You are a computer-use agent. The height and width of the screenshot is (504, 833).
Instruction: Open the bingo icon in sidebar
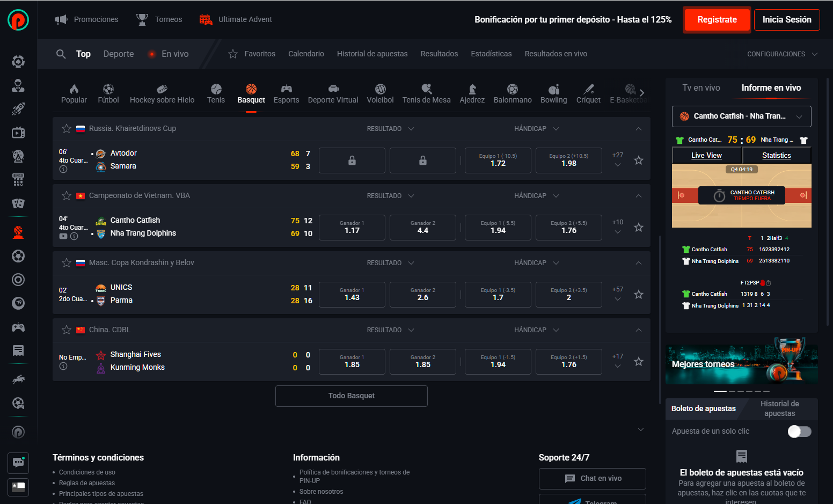(x=18, y=180)
